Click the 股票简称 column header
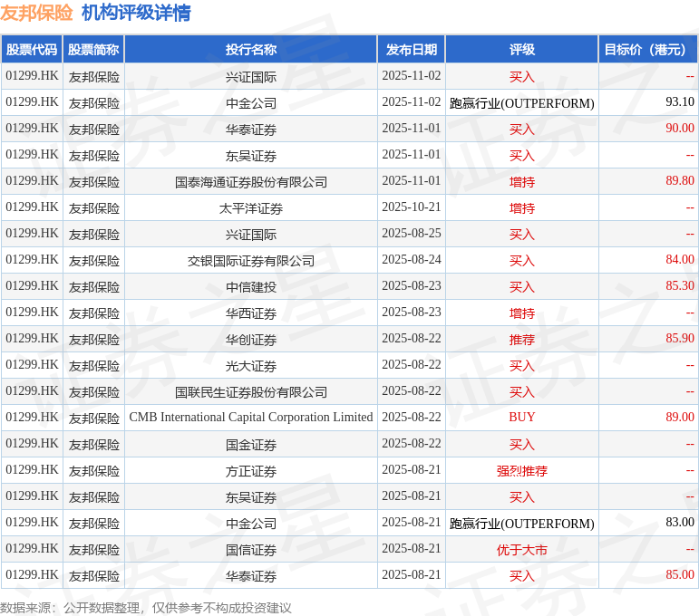The height and width of the screenshot is (616, 699). (93, 50)
